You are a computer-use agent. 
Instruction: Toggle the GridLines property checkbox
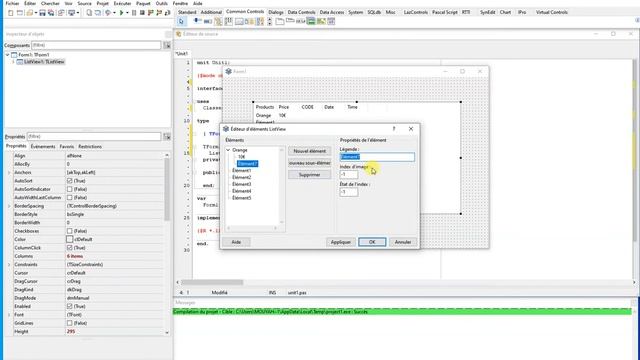69,323
